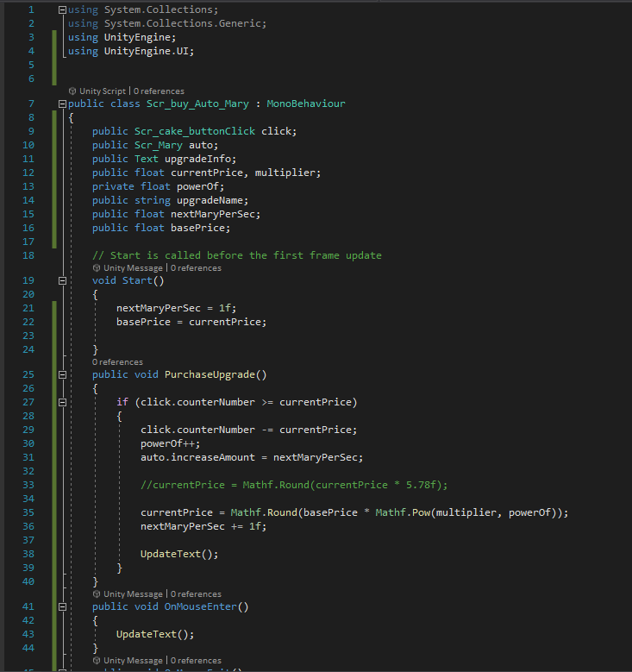Collapse the using directives block
Screen dimensions: 632x672
(61, 10)
